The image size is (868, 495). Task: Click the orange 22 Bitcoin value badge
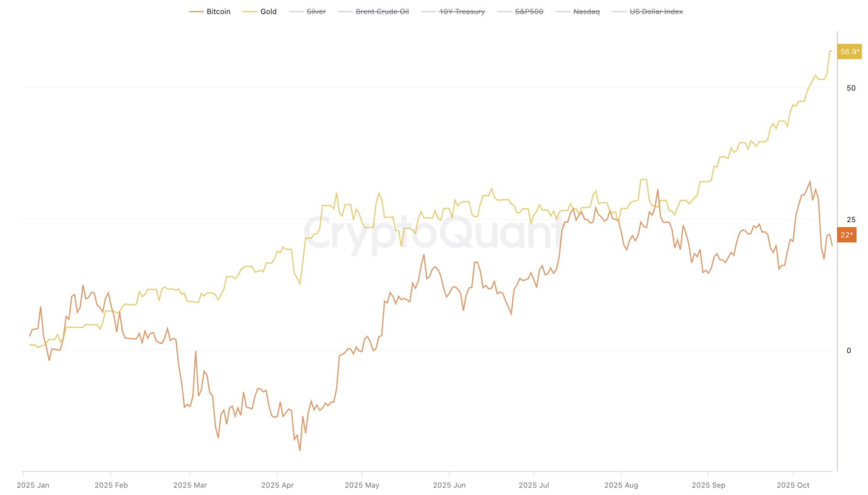click(x=846, y=235)
